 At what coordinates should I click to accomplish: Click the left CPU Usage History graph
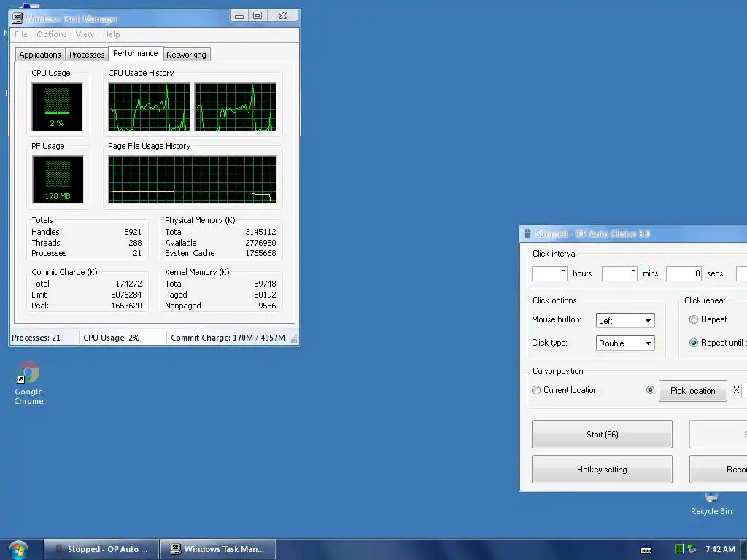coord(149,106)
